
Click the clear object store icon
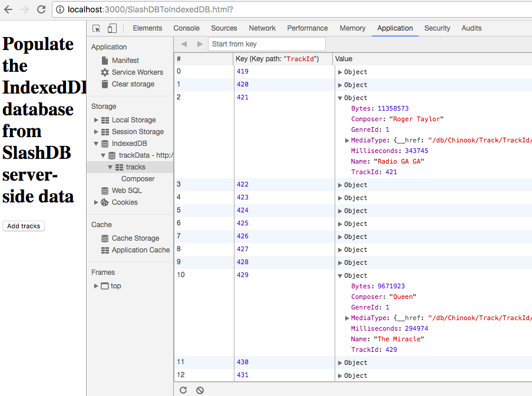pos(200,390)
